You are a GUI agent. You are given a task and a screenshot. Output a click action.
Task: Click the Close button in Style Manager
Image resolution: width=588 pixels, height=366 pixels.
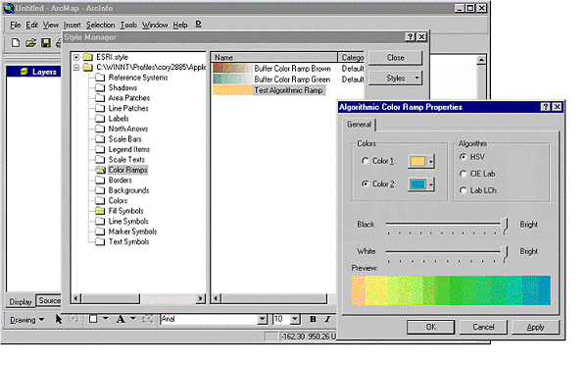(395, 58)
